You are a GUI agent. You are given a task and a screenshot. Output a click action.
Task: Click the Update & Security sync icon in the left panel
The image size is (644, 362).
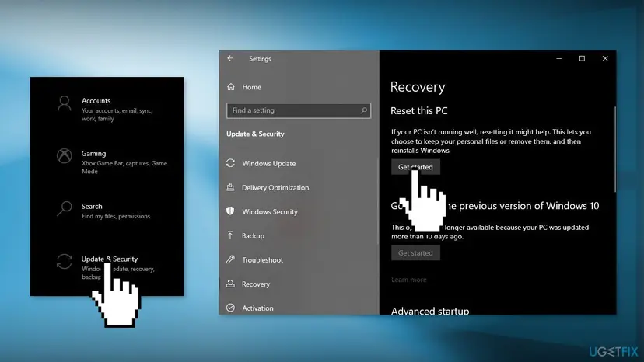click(x=64, y=262)
